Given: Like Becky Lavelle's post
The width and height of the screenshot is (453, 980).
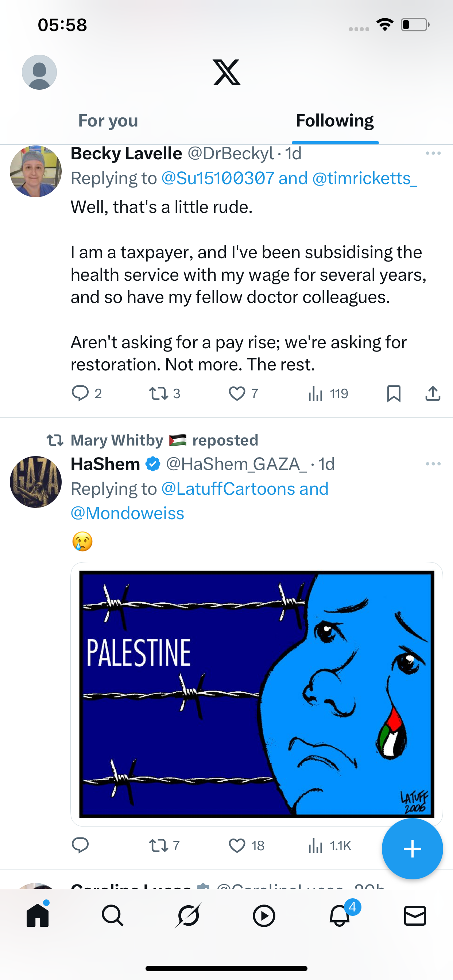Looking at the screenshot, I should [x=244, y=393].
